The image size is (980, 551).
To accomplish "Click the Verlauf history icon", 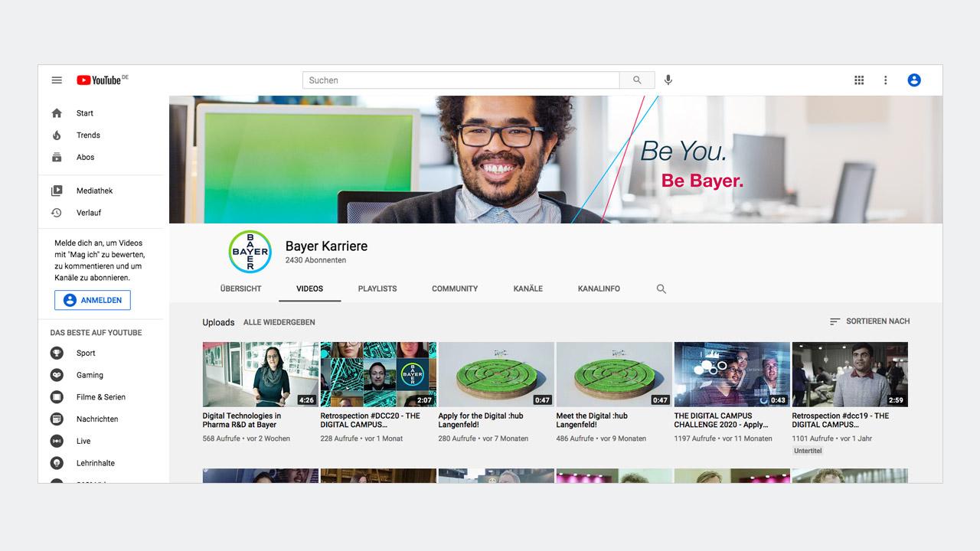I will [x=57, y=213].
